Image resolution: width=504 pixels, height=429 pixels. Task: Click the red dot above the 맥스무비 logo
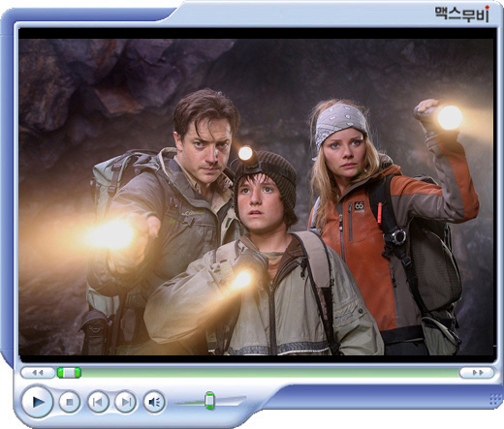487,7
